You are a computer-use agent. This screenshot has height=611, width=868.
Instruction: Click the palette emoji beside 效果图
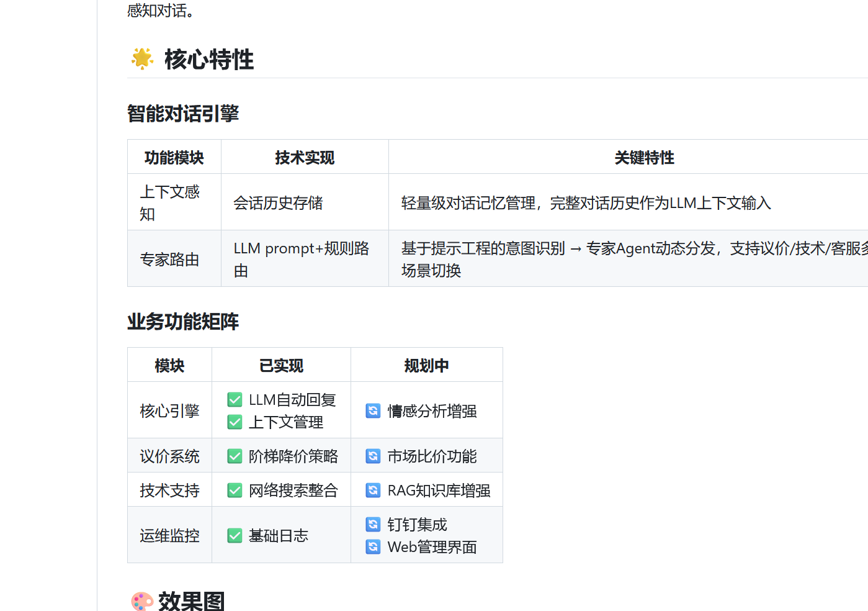tap(142, 601)
